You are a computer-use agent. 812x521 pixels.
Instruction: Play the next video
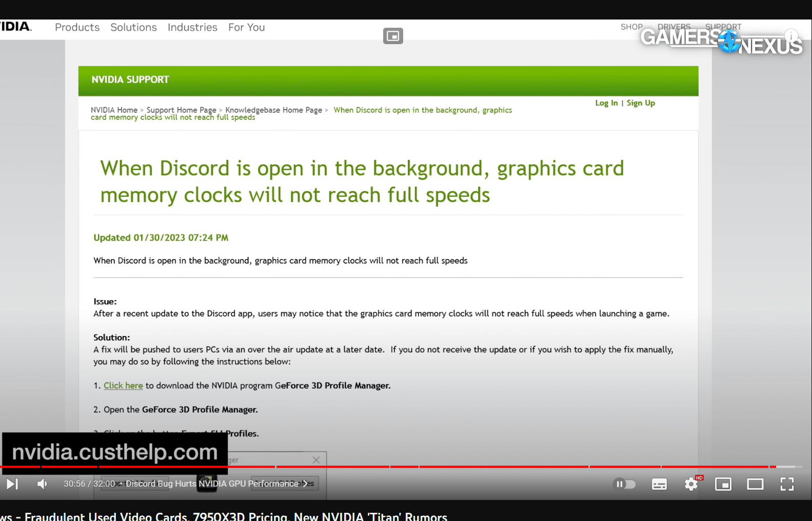coord(12,484)
